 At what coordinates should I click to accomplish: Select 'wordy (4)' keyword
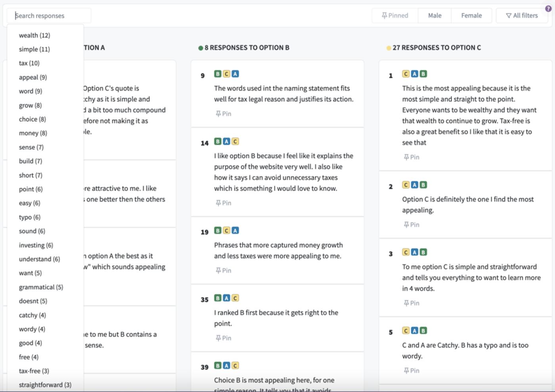point(32,329)
